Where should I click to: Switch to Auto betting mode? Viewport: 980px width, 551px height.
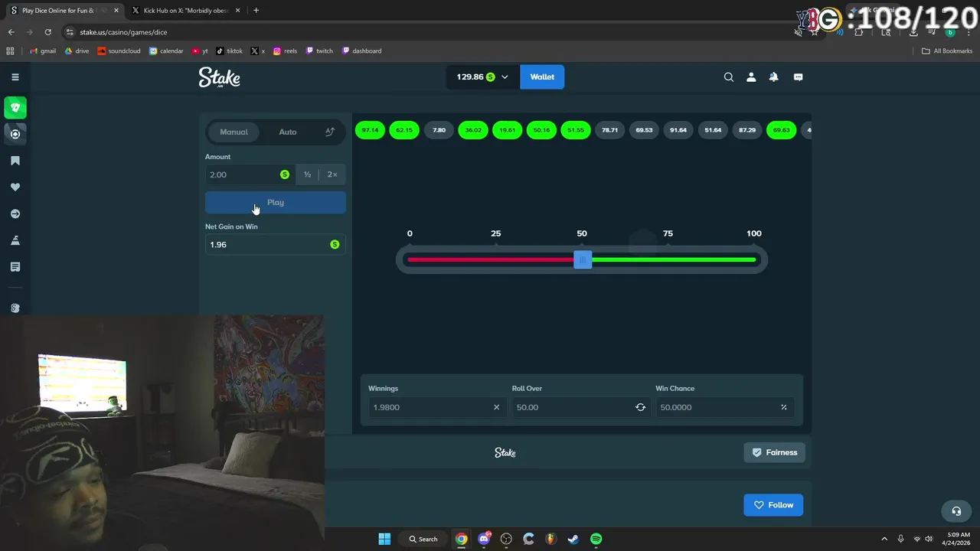[288, 132]
